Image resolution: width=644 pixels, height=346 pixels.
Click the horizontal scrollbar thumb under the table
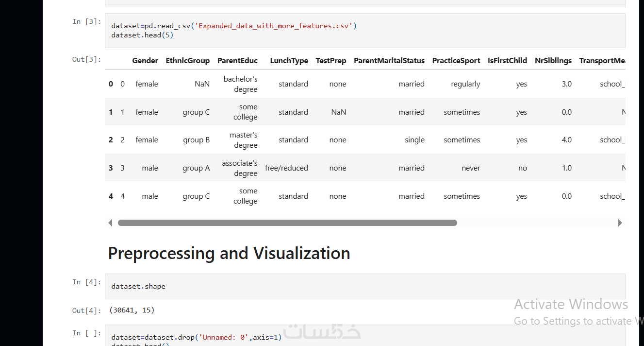[x=287, y=223]
